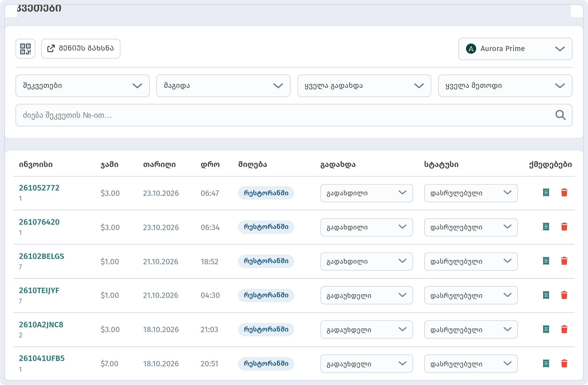Delete order 2610TEIJYF
Image resolution: width=588 pixels, height=385 pixels.
pos(564,295)
